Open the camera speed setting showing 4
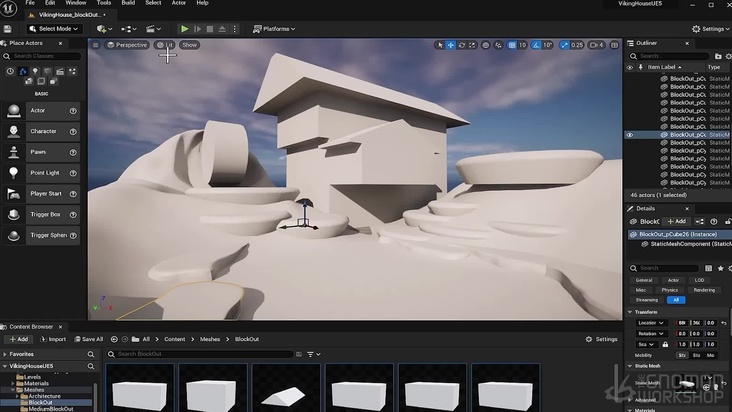The image size is (732, 412). coord(597,45)
